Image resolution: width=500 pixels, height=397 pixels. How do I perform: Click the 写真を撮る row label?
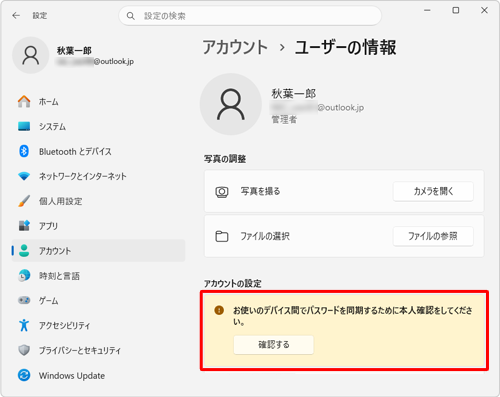click(261, 191)
